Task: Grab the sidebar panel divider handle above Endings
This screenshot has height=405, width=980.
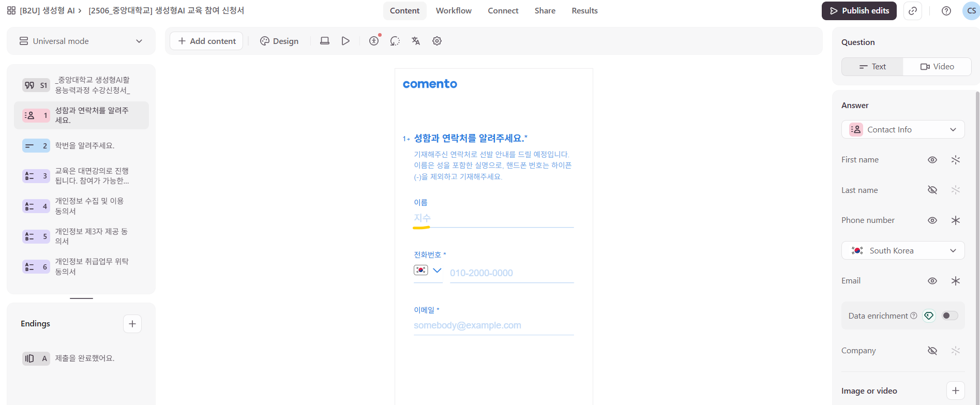Action: click(x=81, y=298)
